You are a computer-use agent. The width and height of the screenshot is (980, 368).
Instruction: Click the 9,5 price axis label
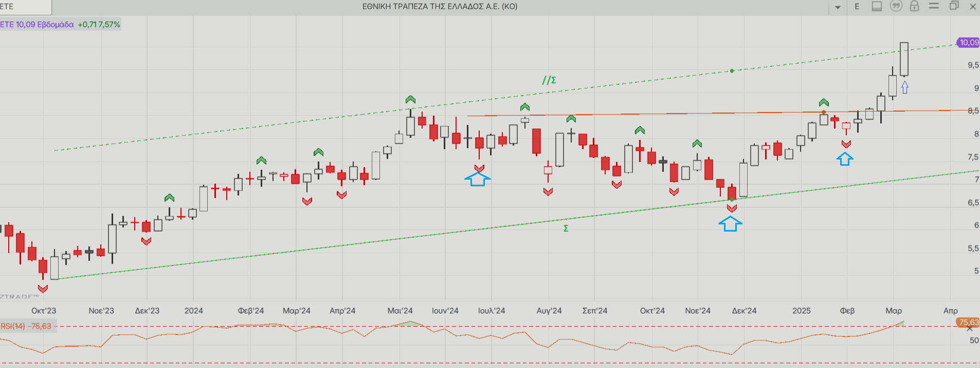(973, 65)
